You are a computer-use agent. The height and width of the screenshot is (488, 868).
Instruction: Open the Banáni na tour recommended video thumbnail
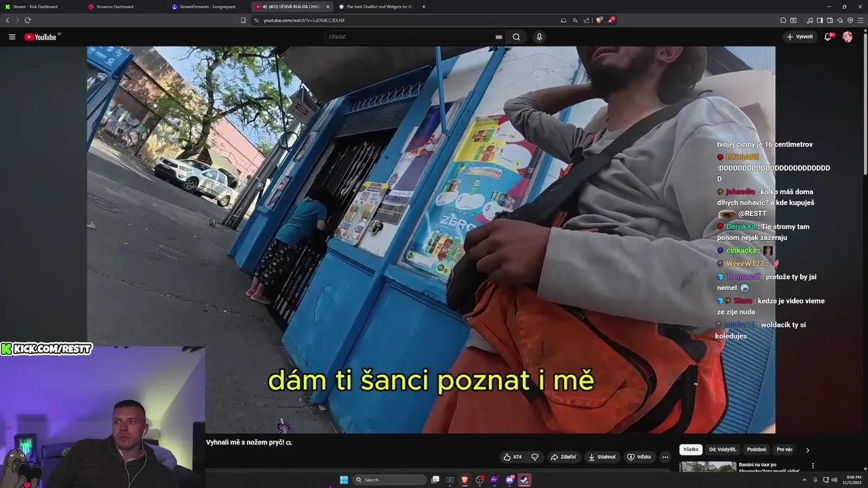708,466
